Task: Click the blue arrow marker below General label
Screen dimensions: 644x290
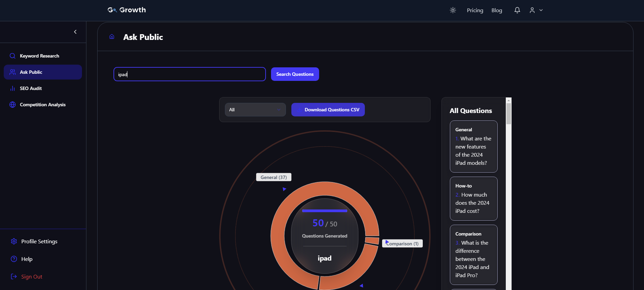Action: (x=284, y=189)
